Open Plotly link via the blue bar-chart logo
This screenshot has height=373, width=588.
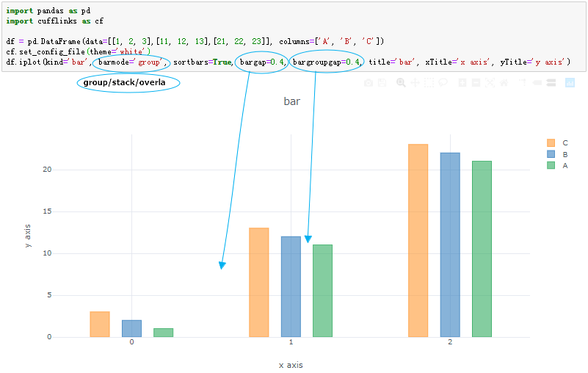(570, 82)
